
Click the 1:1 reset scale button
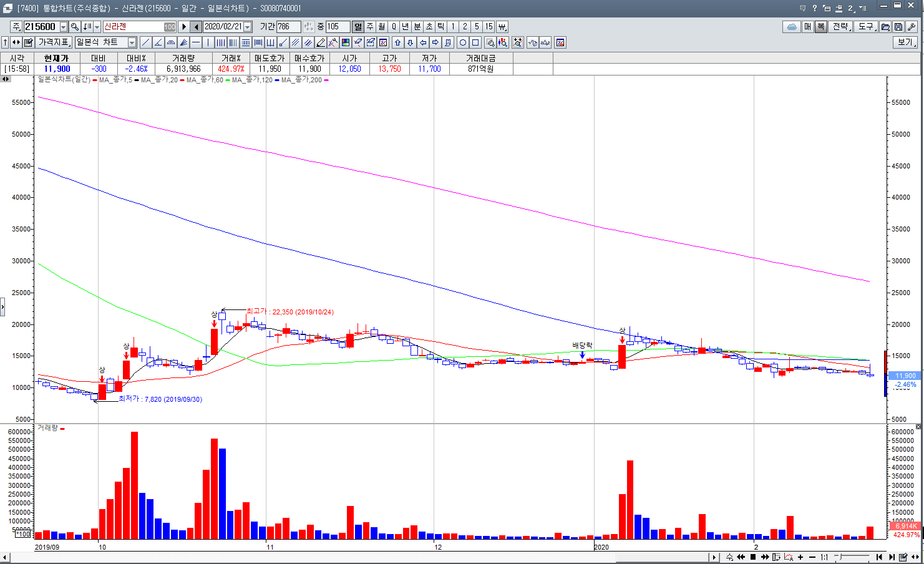click(824, 557)
